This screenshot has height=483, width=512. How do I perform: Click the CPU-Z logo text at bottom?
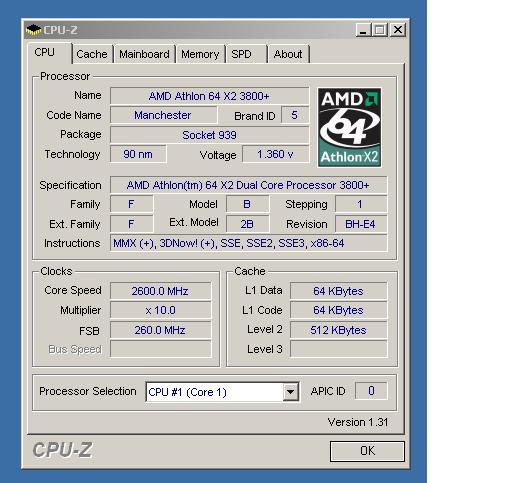coord(62,450)
